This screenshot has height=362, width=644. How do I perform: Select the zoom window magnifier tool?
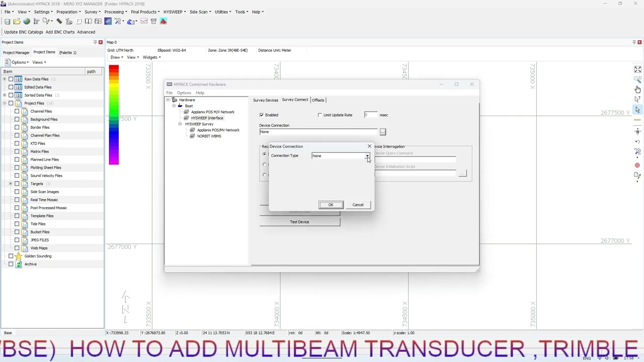(637, 79)
